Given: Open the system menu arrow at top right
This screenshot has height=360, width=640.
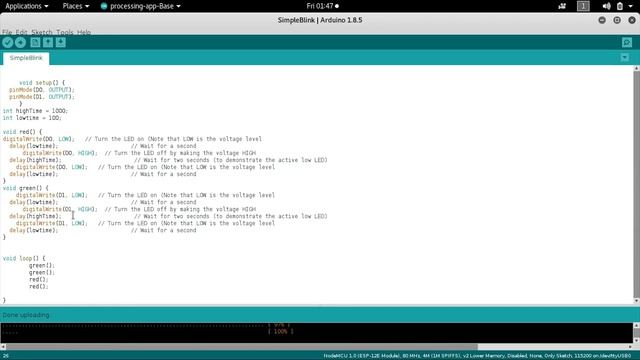Looking at the screenshot, I should pos(631,6).
